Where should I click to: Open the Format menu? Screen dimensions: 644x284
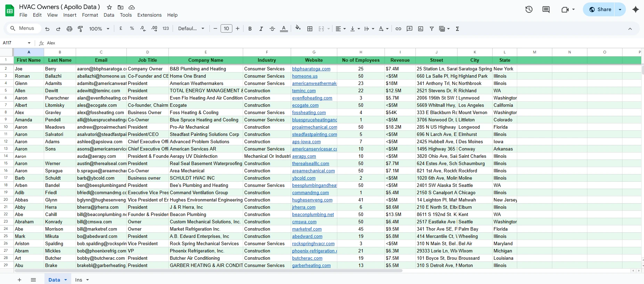point(90,15)
